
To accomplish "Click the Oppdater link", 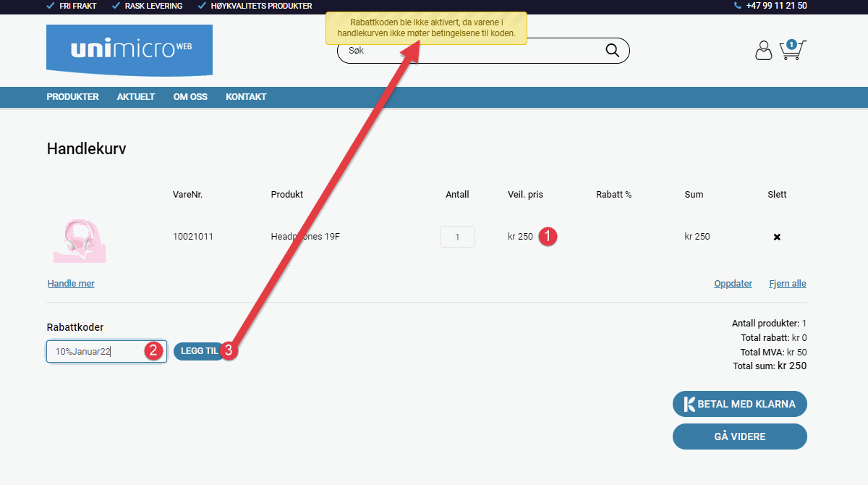I will (x=733, y=284).
